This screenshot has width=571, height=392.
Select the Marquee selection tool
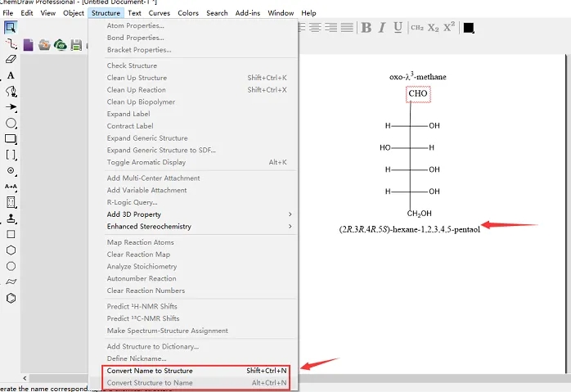click(11, 27)
